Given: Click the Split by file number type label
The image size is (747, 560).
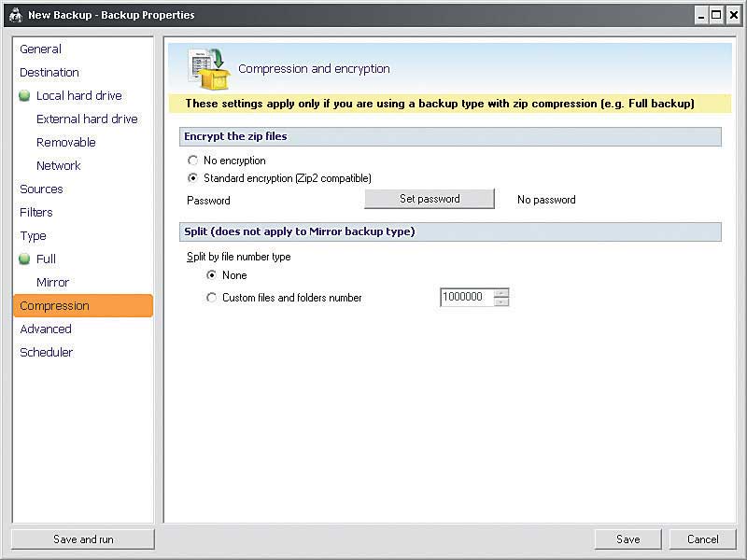Looking at the screenshot, I should pos(239,257).
